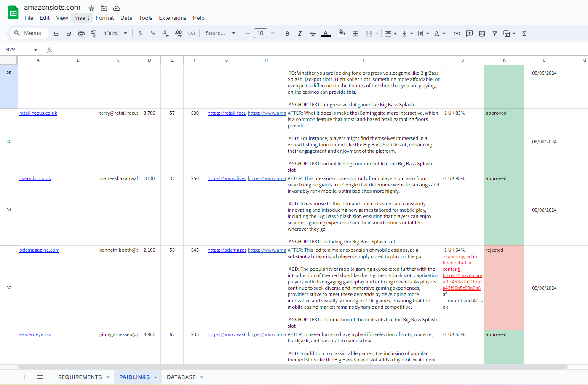Screen dimensions: 588x385
Task: Show the all sheets list
Action: click(40, 377)
